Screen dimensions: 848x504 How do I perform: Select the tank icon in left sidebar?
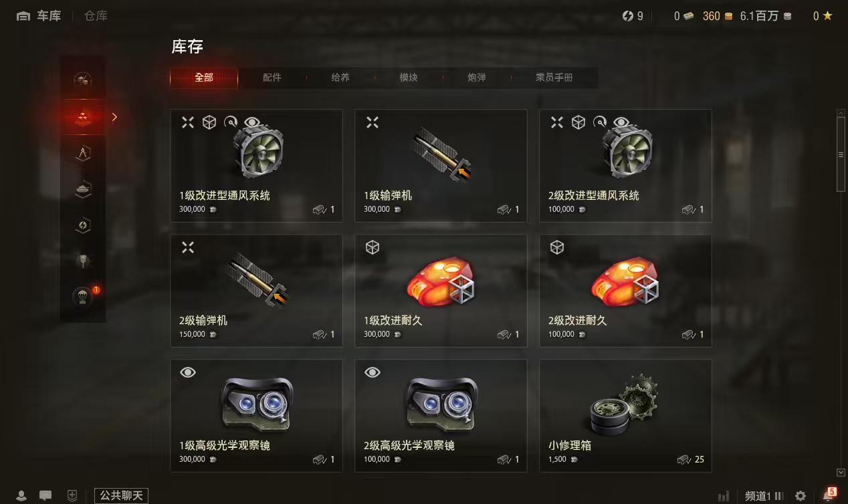pyautogui.click(x=83, y=189)
